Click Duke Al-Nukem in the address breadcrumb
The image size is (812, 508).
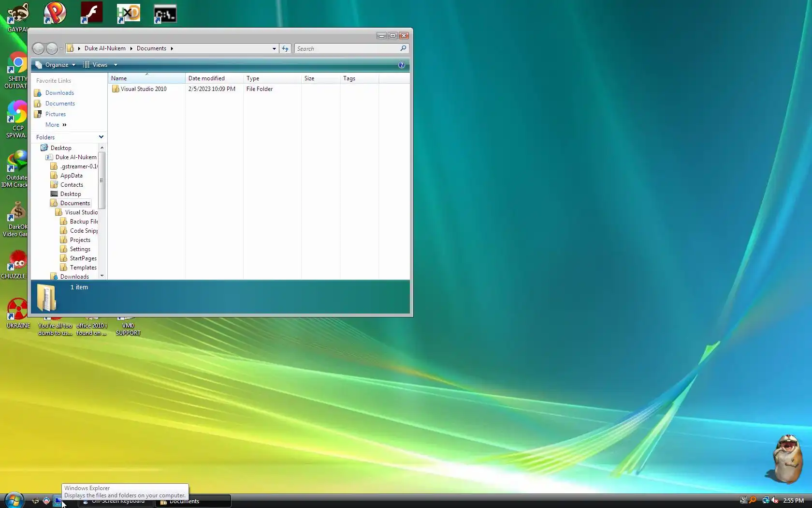pos(105,48)
